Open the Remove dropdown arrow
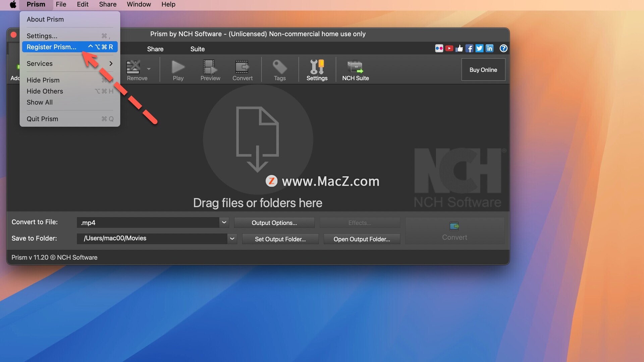 click(x=149, y=69)
